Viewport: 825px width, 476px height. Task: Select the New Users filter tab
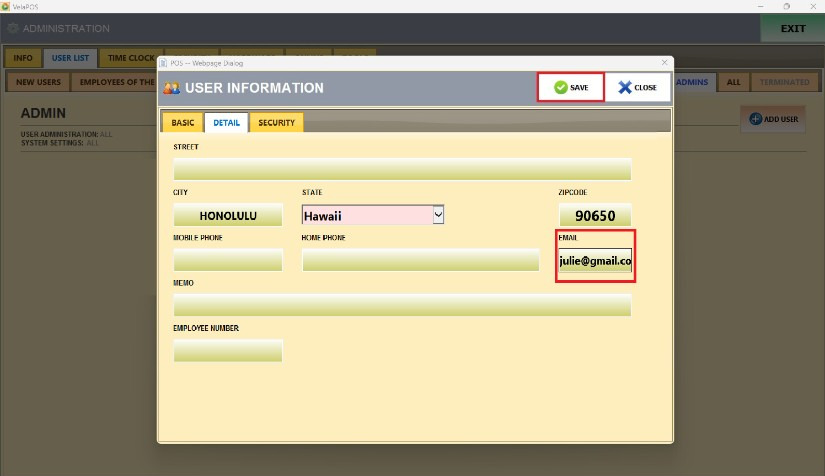tap(38, 82)
